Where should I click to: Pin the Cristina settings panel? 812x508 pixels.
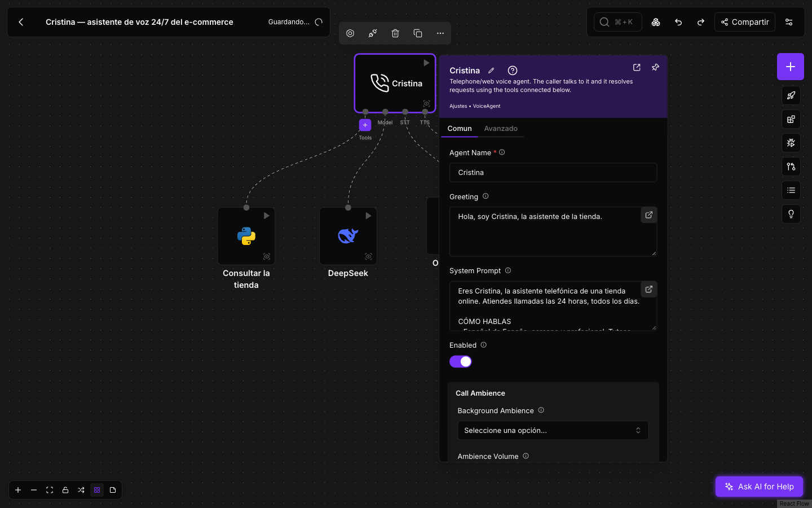(655, 67)
